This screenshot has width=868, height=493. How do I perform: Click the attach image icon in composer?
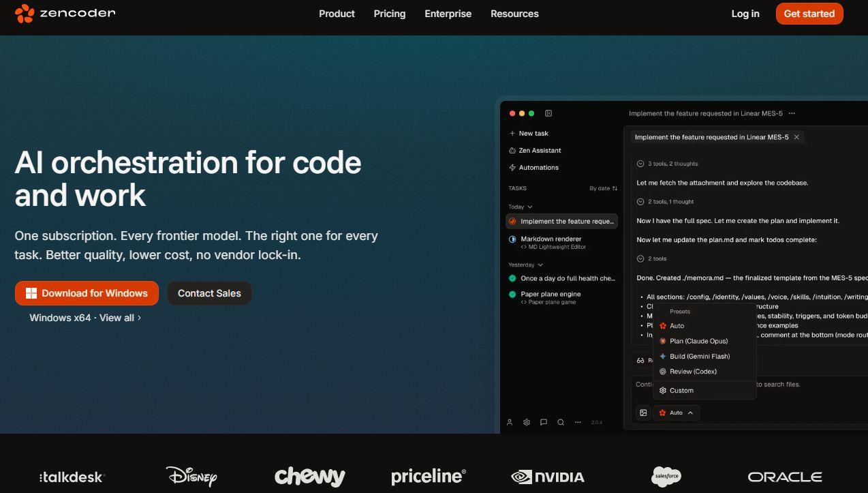click(x=643, y=413)
